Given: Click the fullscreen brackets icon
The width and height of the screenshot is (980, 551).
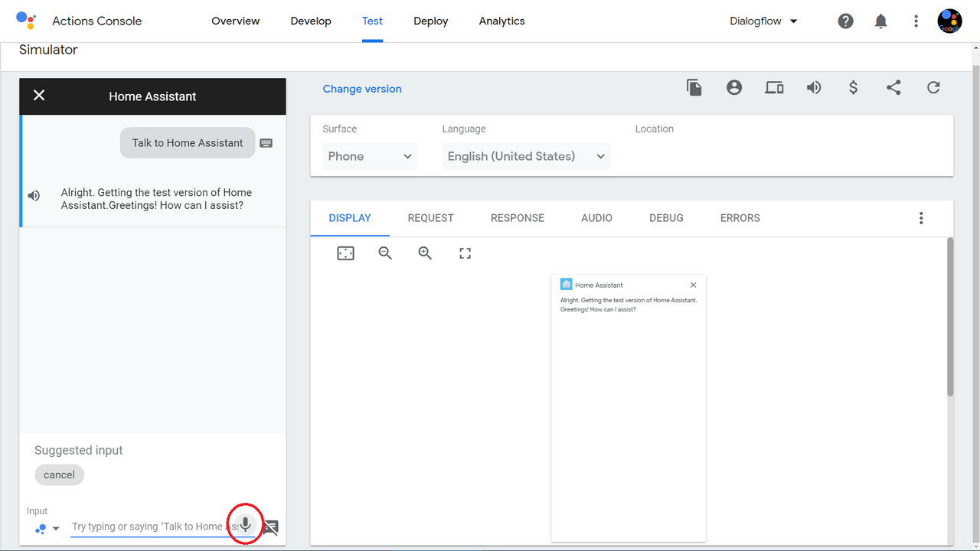Looking at the screenshot, I should pos(465,253).
